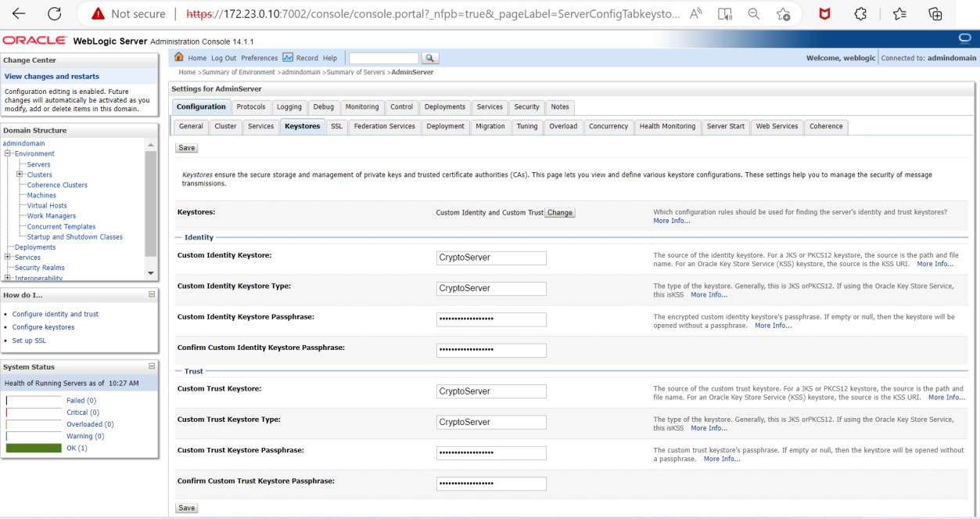Click OK (1) server health link
Screen dimensions: 980x519
pos(77,448)
